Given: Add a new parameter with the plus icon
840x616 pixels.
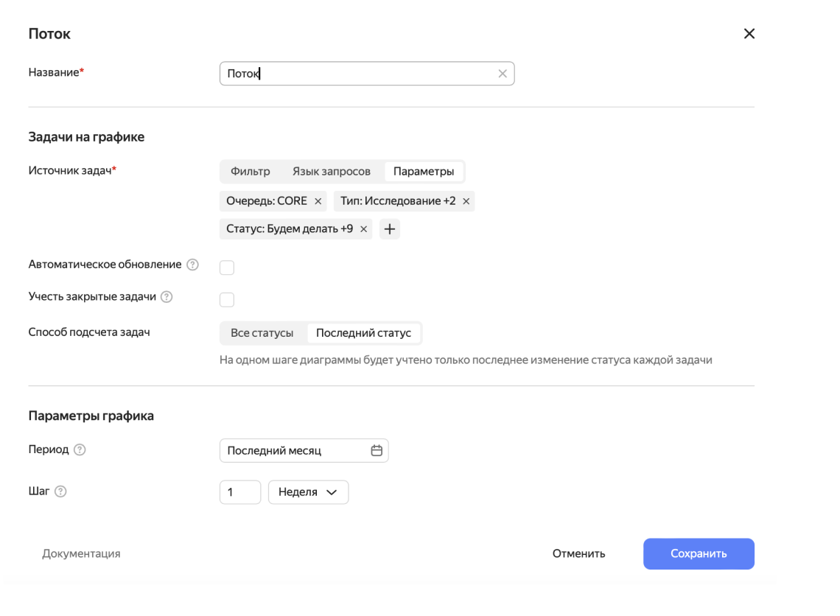Looking at the screenshot, I should click(x=390, y=228).
